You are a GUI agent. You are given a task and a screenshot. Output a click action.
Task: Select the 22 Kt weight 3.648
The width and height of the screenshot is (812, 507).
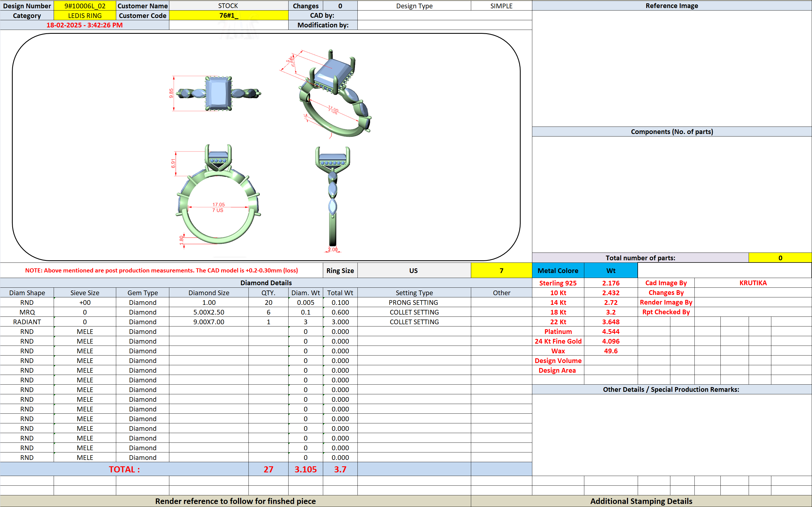pos(611,322)
